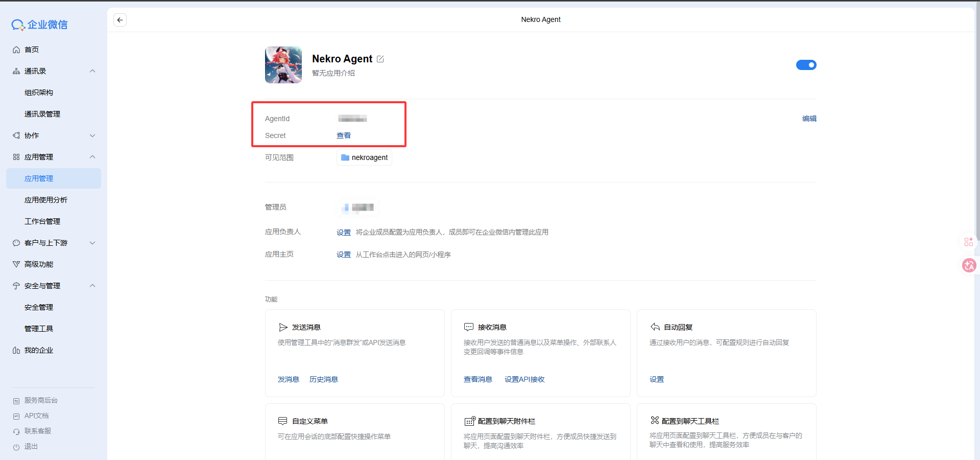Click the back arrow button
The image size is (980, 460).
click(120, 20)
